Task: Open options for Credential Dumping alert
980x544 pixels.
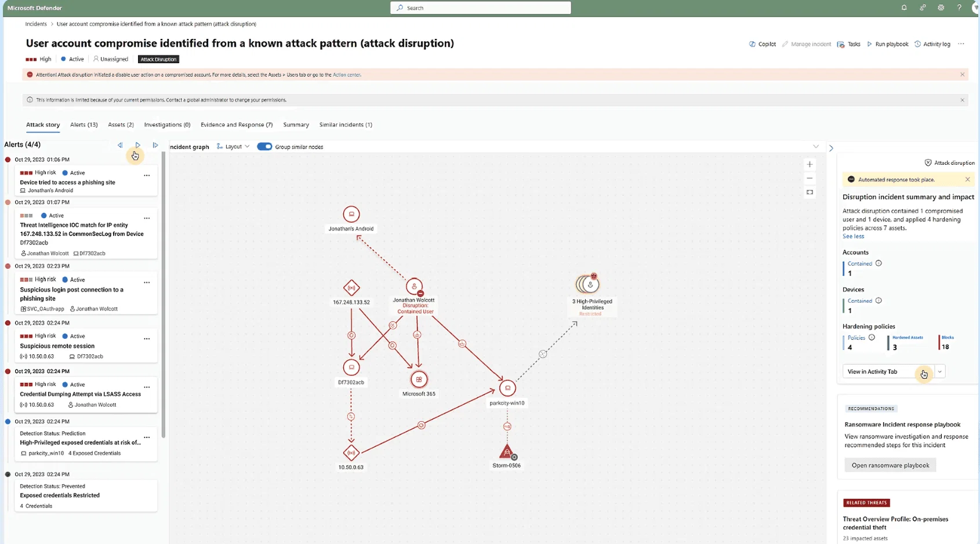Action: pyautogui.click(x=147, y=387)
